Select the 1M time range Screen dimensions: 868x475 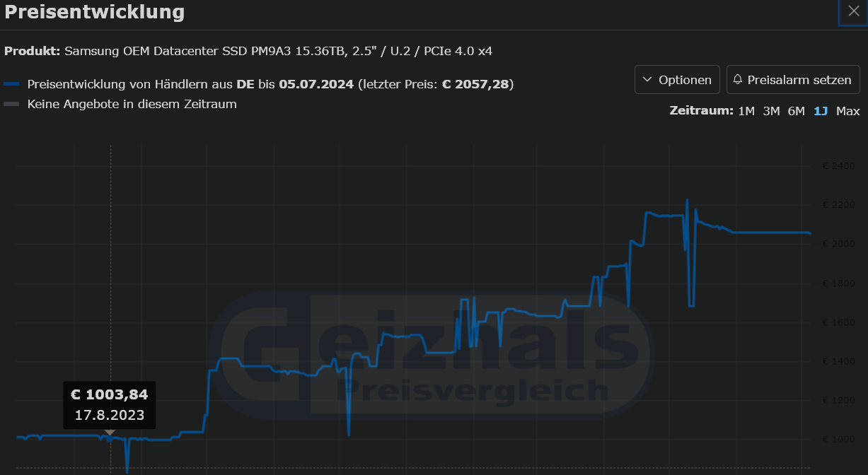coord(746,111)
